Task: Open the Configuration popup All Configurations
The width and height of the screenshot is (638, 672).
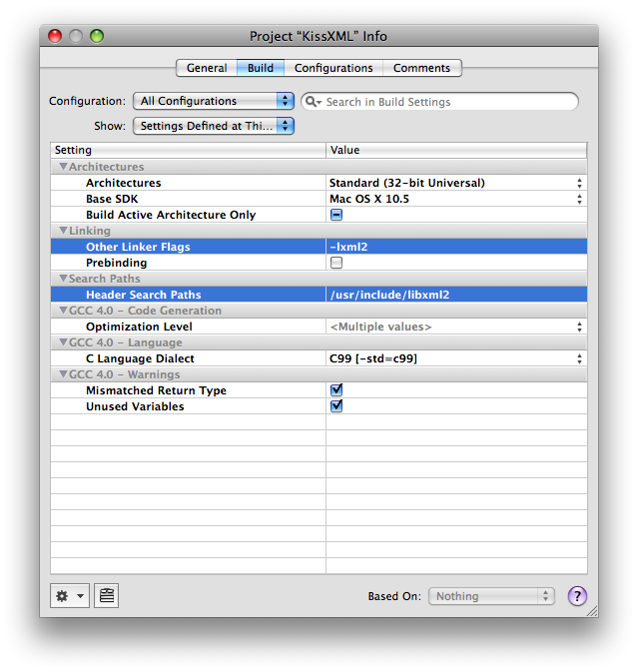Action: (214, 101)
